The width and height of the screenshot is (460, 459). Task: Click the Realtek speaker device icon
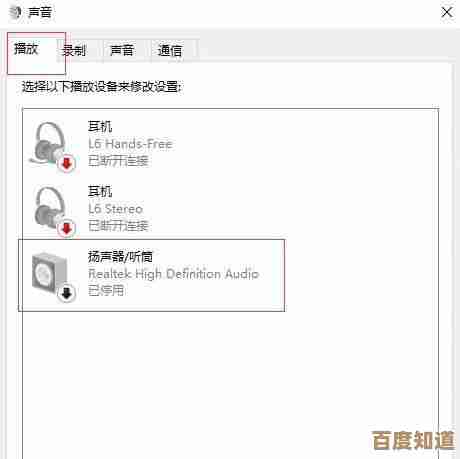(50, 275)
